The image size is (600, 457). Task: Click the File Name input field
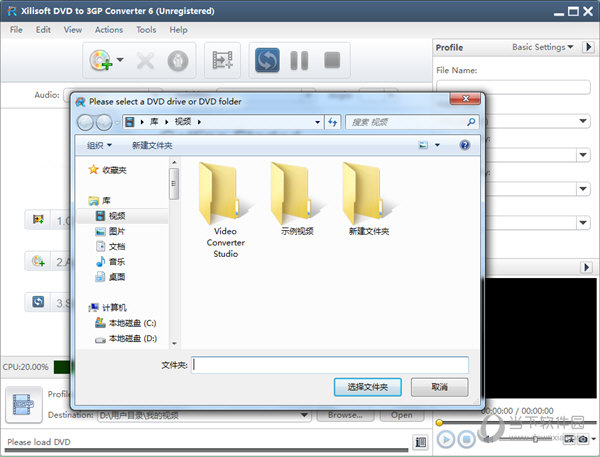point(513,87)
